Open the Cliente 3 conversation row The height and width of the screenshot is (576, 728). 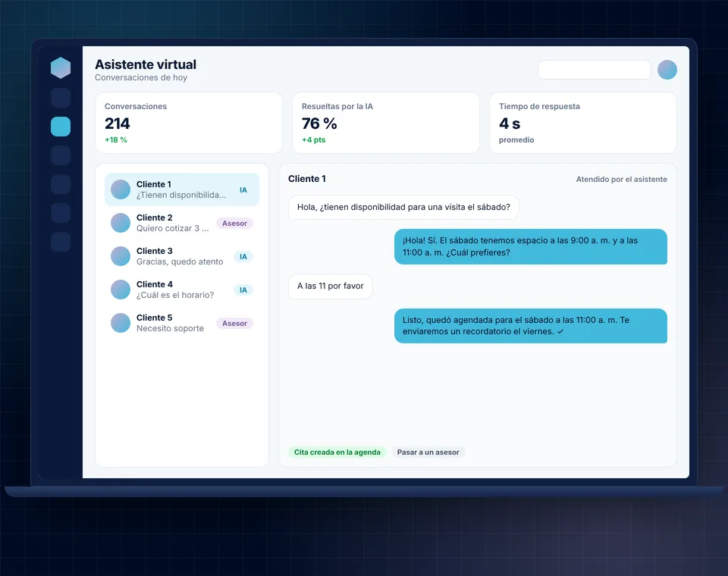tap(182, 256)
